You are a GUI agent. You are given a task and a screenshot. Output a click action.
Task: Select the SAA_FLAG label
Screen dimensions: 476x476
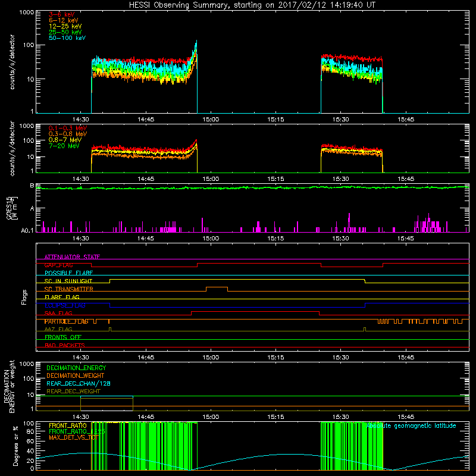coord(58,313)
